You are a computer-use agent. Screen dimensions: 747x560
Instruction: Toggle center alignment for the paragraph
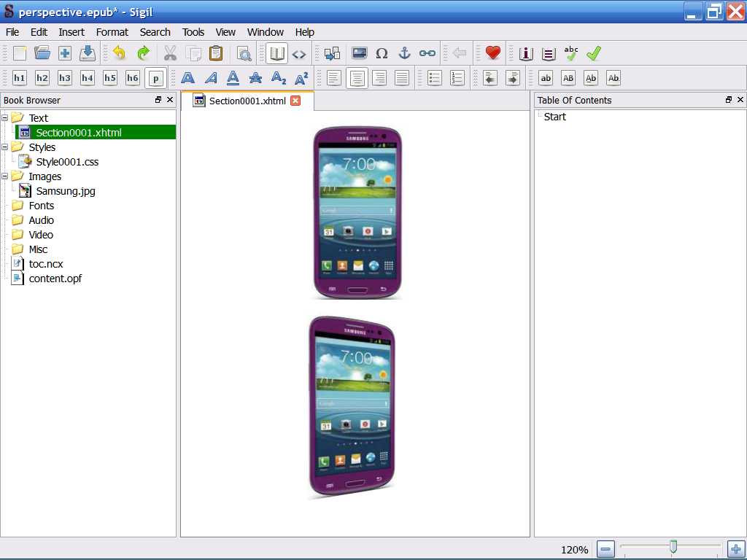pos(357,78)
